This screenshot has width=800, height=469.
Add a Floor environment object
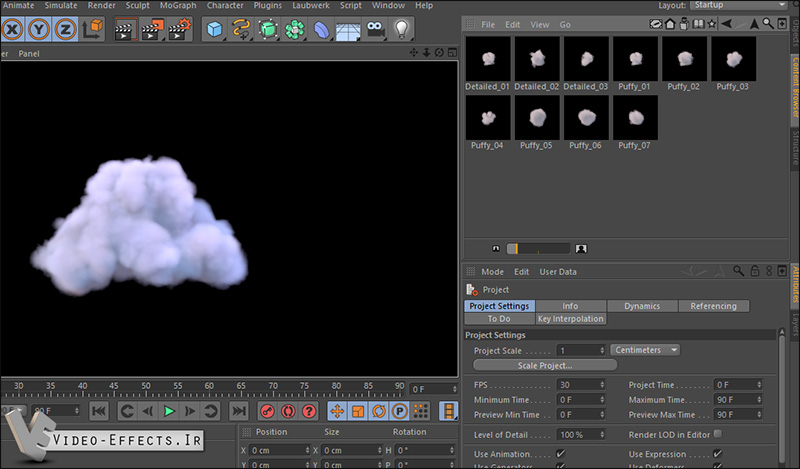point(348,29)
